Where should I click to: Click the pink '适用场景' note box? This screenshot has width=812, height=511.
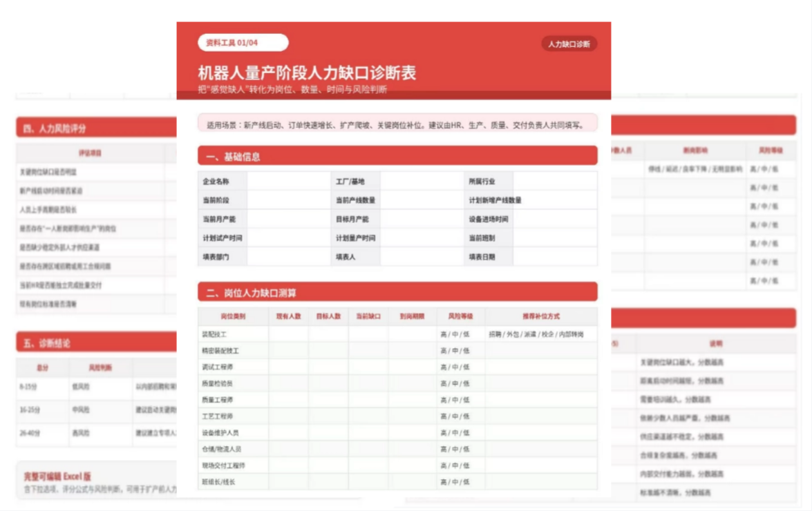pos(397,124)
